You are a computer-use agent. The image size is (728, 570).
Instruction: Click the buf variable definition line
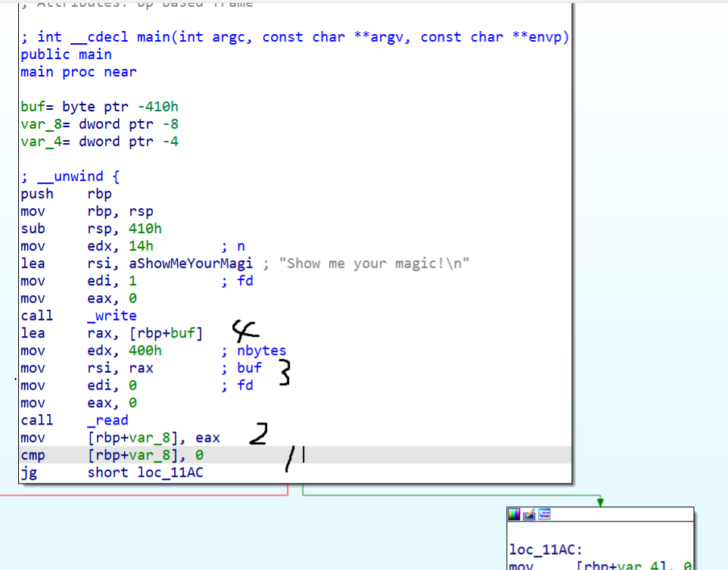coord(99,107)
